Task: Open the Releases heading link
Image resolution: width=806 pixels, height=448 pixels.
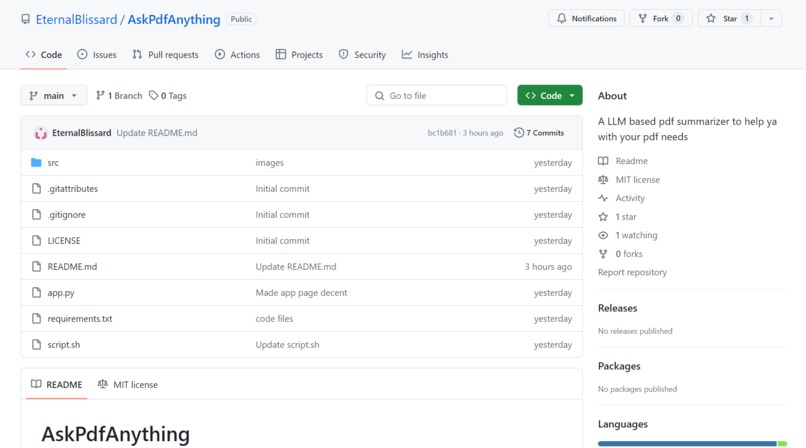Action: [x=617, y=308]
